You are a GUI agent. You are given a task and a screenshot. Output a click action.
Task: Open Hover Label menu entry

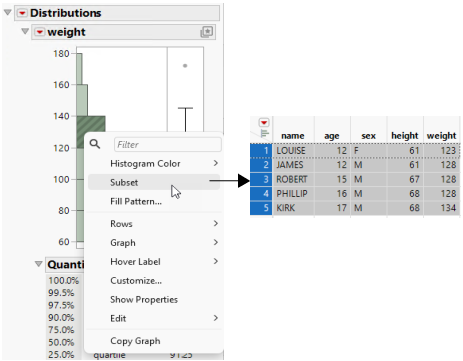click(135, 262)
